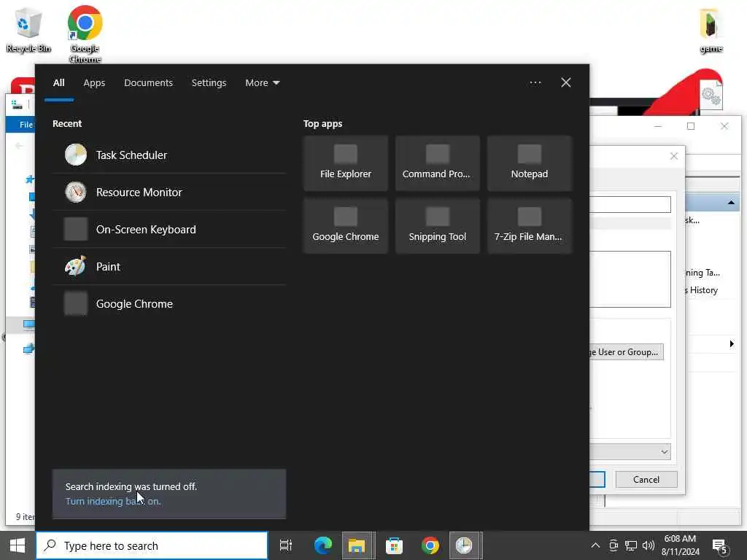Screen dimensions: 747x560
Task: Open Resource Monitor from Recent list
Action: click(169, 192)
